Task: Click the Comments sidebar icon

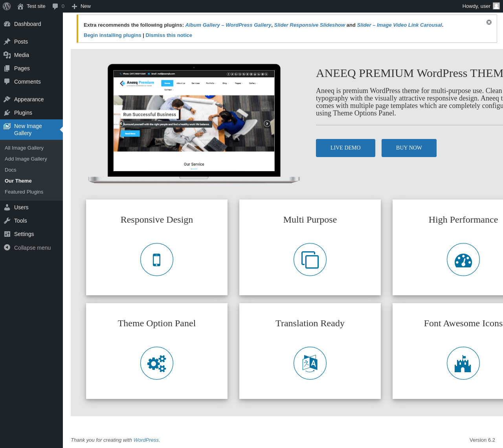Action: [x=7, y=82]
